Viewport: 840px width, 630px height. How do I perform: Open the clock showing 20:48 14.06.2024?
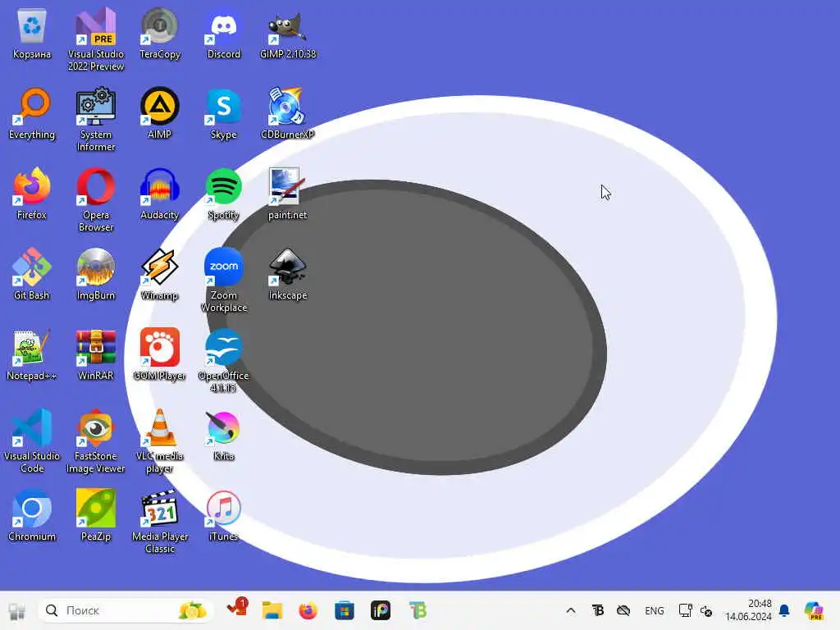pyautogui.click(x=748, y=610)
